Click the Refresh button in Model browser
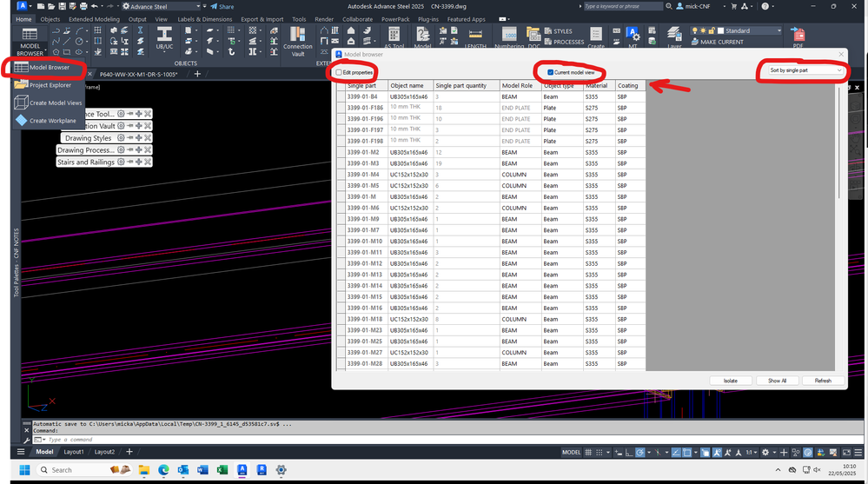This screenshot has width=868, height=484. coord(823,381)
